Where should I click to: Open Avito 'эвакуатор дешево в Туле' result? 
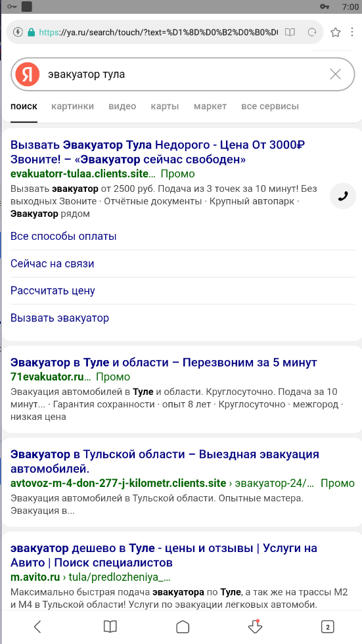(x=164, y=555)
